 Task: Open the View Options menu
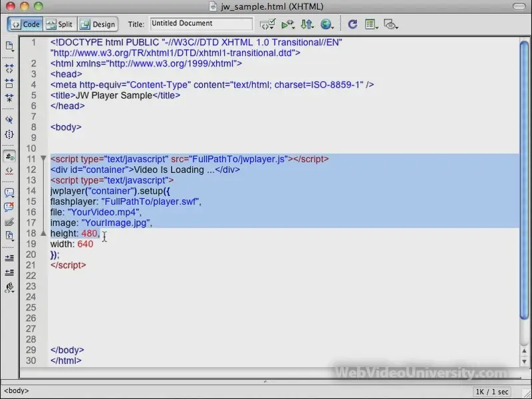pos(372,25)
